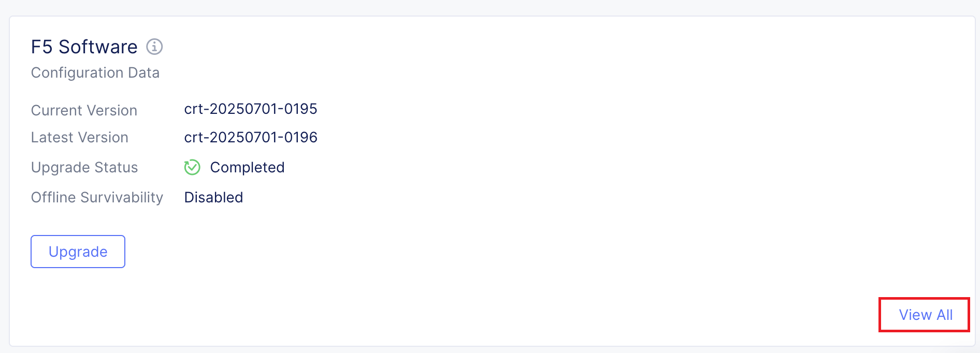
Task: Click the info icon beside F5 Software
Action: tap(154, 47)
